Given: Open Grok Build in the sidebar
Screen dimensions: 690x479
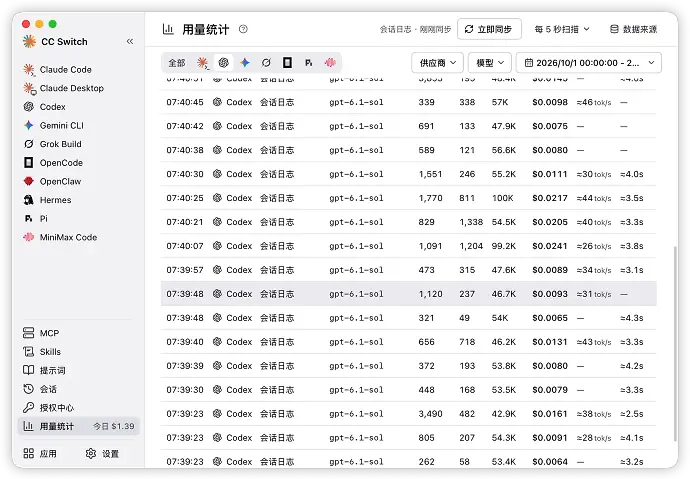Looking at the screenshot, I should [52, 144].
